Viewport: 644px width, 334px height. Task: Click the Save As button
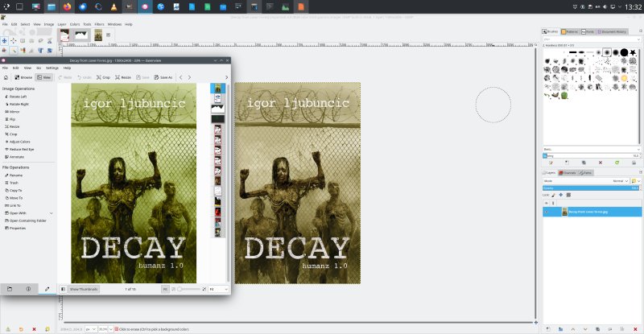tap(163, 77)
